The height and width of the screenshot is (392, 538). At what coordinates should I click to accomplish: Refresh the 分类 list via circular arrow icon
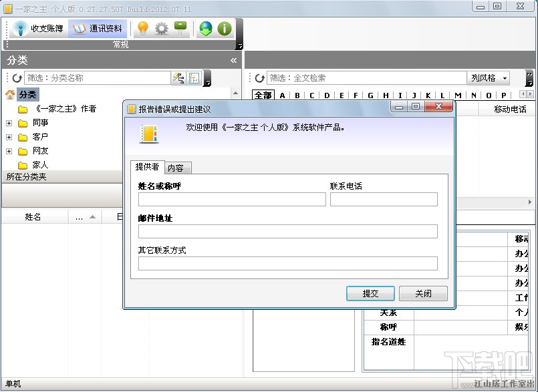click(15, 77)
